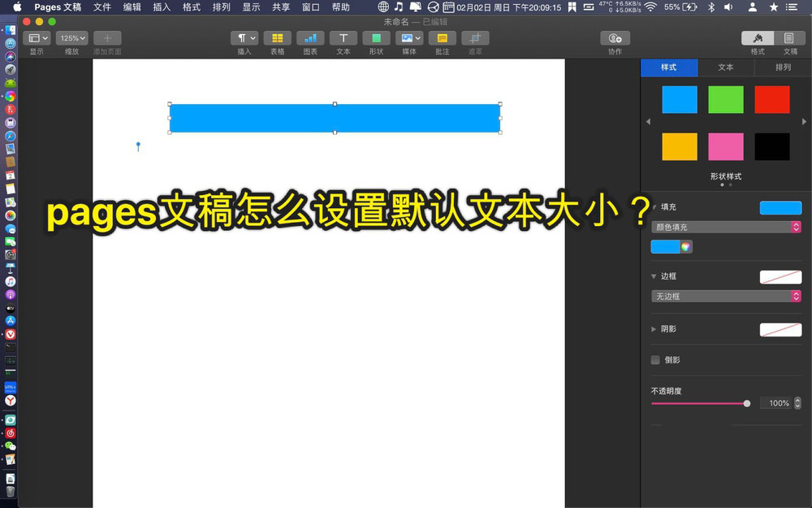Open the 125% zoom level dropdown
The image size is (812, 508).
71,37
